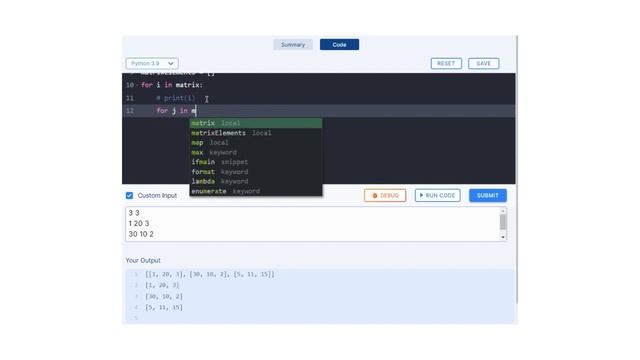Choose 'max' keyword suggestion

(x=256, y=152)
